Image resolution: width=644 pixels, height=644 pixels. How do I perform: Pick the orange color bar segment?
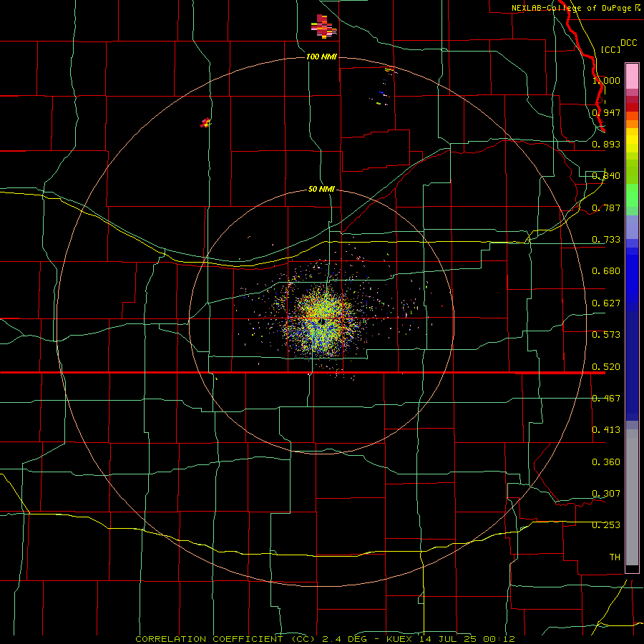click(632, 124)
